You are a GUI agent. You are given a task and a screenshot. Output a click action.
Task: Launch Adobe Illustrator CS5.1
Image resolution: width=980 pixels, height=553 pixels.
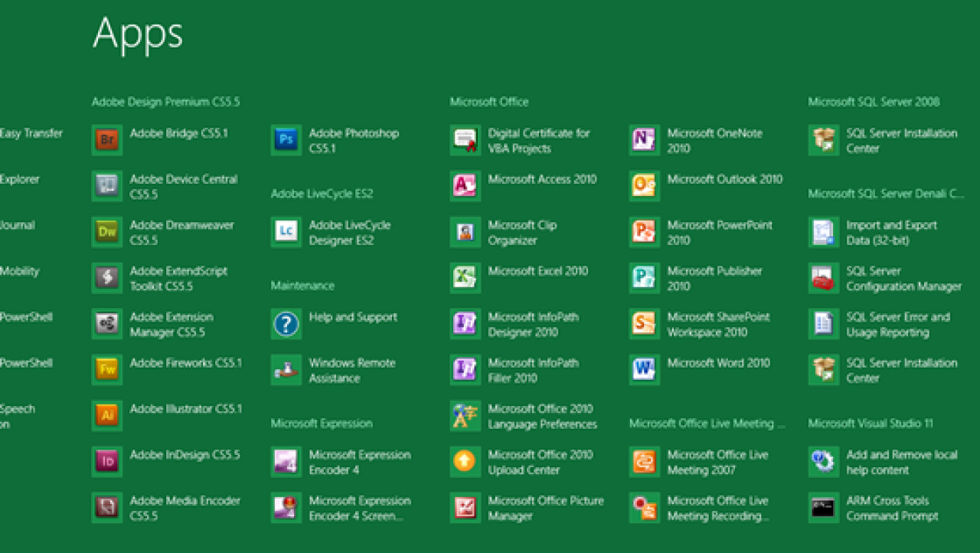point(167,416)
